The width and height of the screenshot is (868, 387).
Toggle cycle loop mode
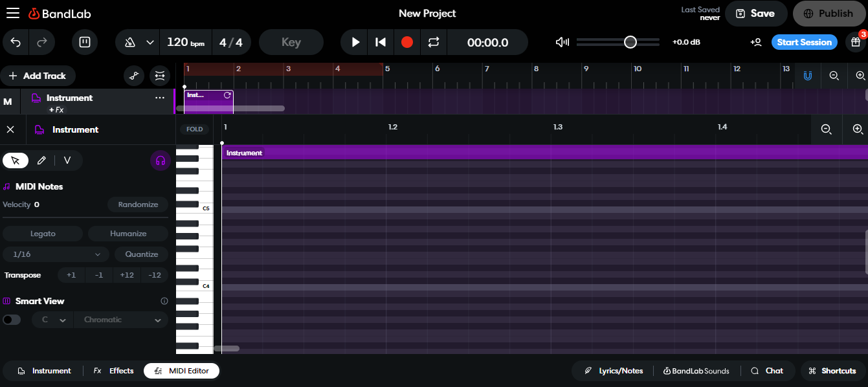tap(433, 42)
